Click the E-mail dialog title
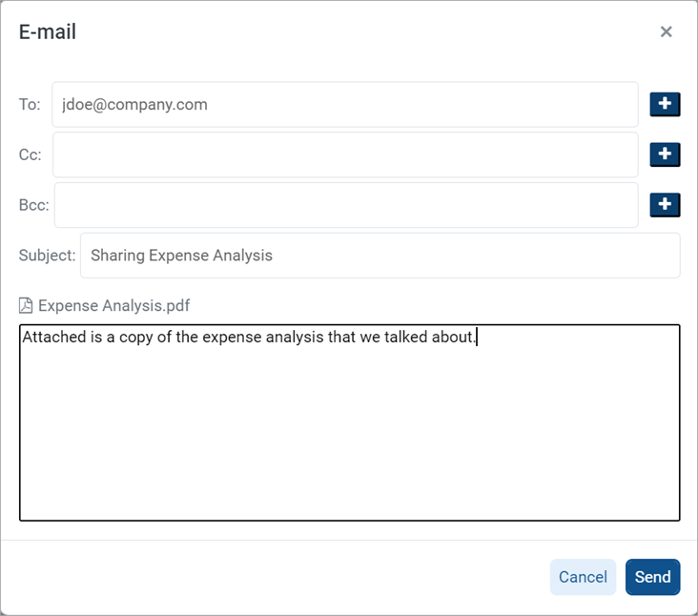The height and width of the screenshot is (616, 698). pyautogui.click(x=48, y=31)
